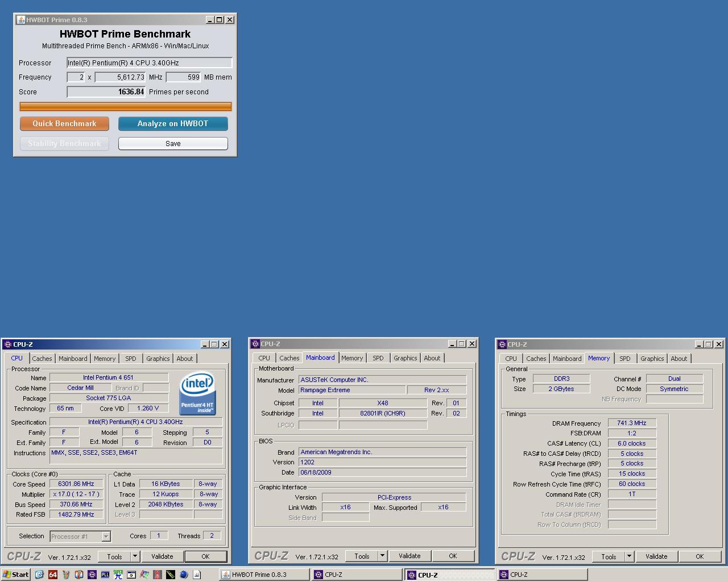
Task: Click the Multiplier value x 17.0 ( 12 - 17 )
Action: click(76, 494)
